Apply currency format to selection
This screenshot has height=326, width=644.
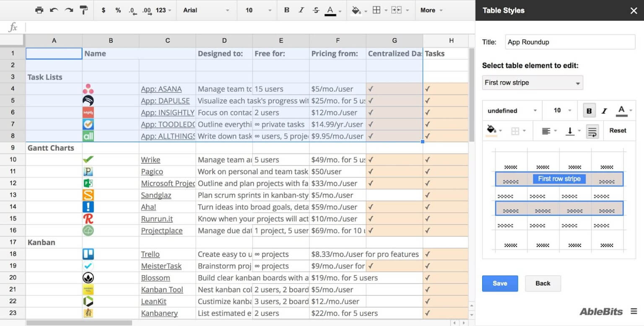point(103,10)
